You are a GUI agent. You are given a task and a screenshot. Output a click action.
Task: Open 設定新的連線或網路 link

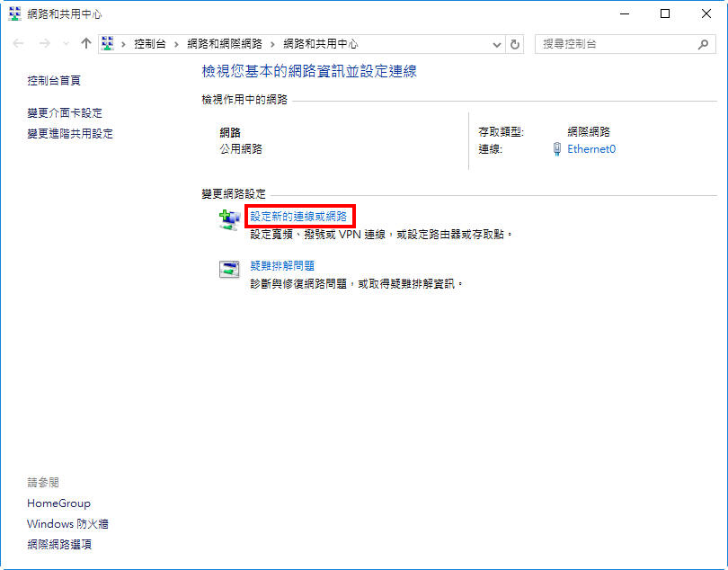tap(298, 217)
